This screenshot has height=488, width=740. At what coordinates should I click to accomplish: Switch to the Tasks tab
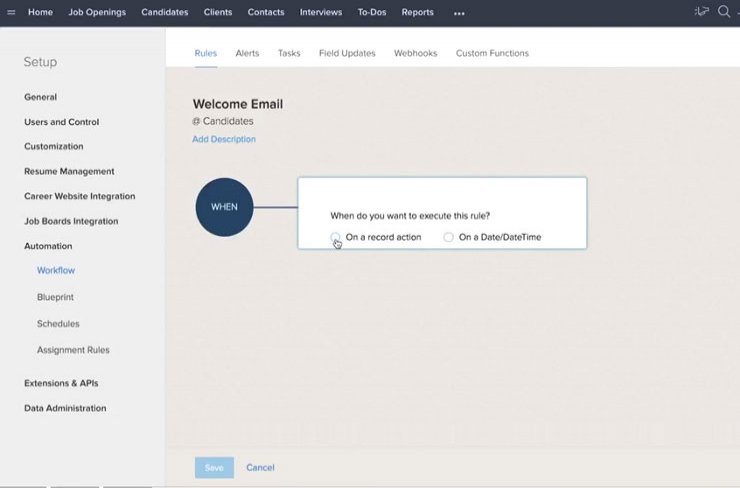point(289,53)
